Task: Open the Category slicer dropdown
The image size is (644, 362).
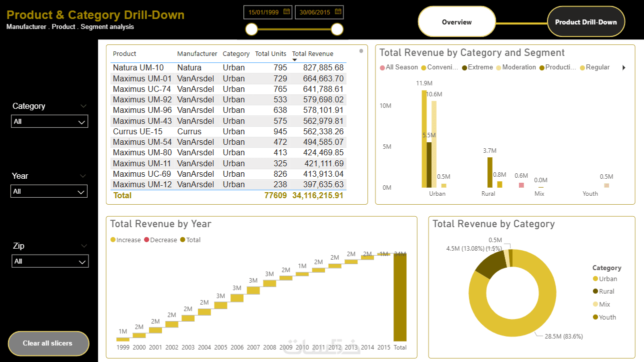Action: tap(49, 121)
